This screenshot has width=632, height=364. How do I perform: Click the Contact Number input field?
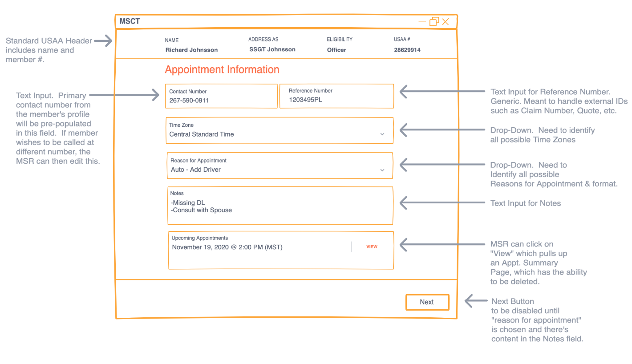[221, 96]
